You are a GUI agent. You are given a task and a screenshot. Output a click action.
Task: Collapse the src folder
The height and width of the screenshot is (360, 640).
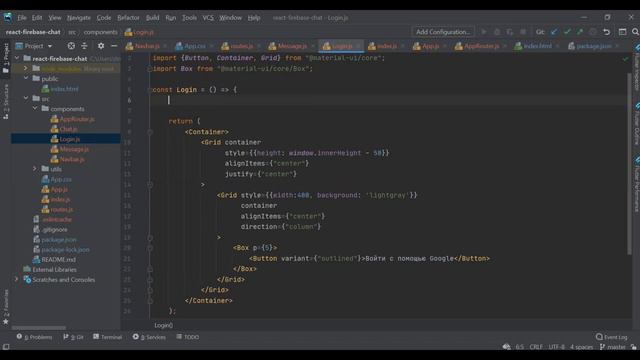click(x=26, y=98)
